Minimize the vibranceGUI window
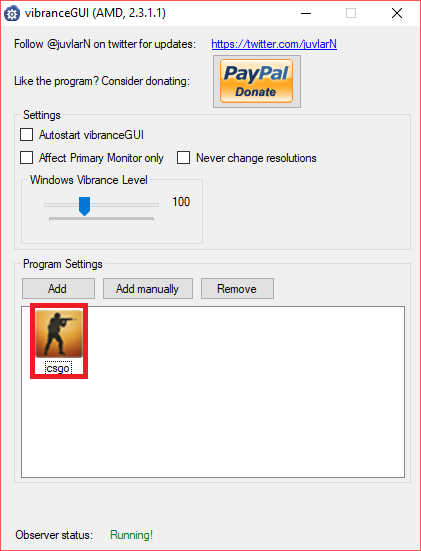421x551 pixels. (306, 14)
